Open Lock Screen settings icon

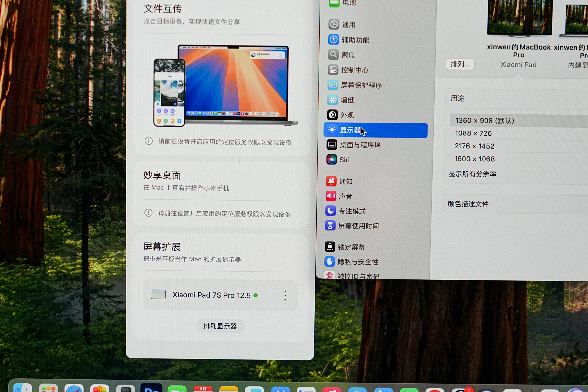coord(330,247)
